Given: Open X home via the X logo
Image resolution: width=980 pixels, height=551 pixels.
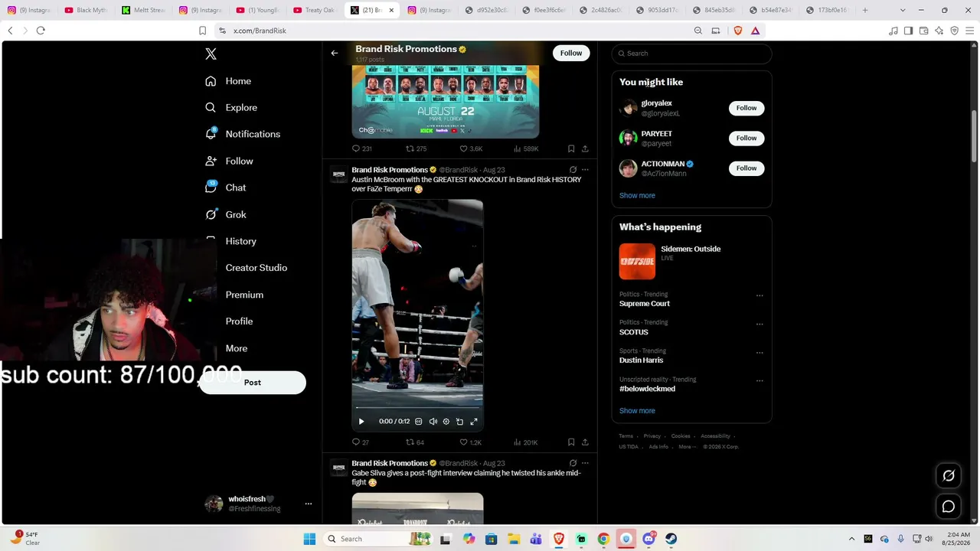Looking at the screenshot, I should click(211, 54).
